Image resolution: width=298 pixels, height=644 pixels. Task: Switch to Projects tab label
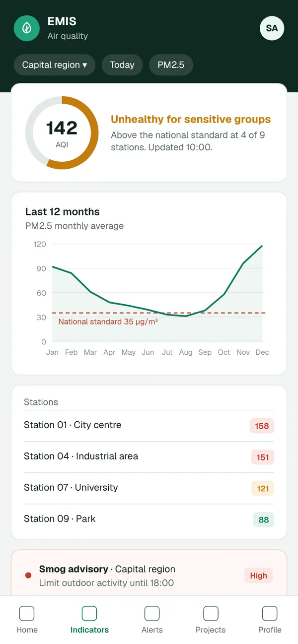pyautogui.click(x=211, y=630)
